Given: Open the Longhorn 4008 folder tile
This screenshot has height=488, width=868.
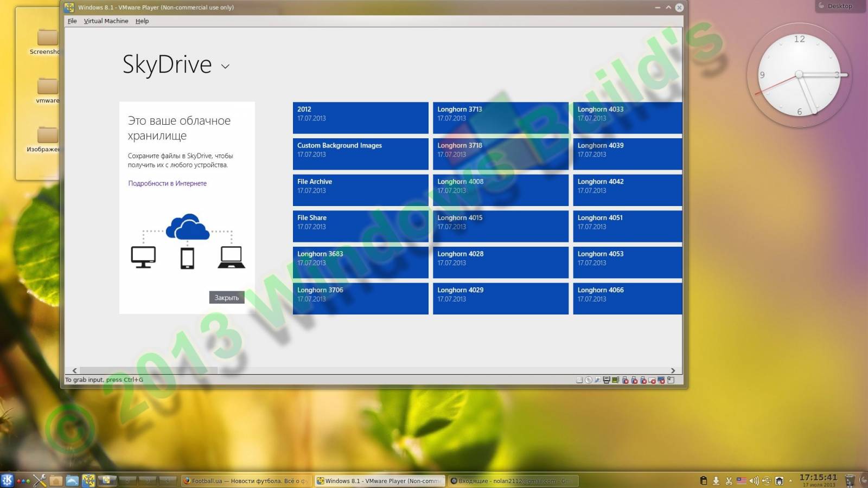Looking at the screenshot, I should 501,190.
